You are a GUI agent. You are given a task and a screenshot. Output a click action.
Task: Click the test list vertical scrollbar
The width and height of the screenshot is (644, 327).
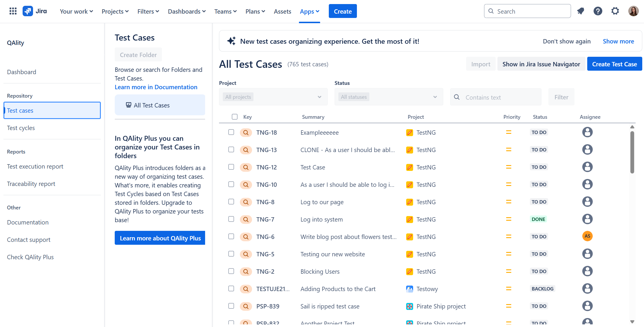pos(632,152)
